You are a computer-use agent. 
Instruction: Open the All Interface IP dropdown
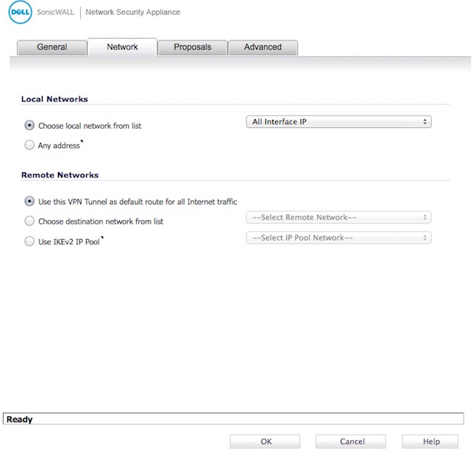(338, 121)
